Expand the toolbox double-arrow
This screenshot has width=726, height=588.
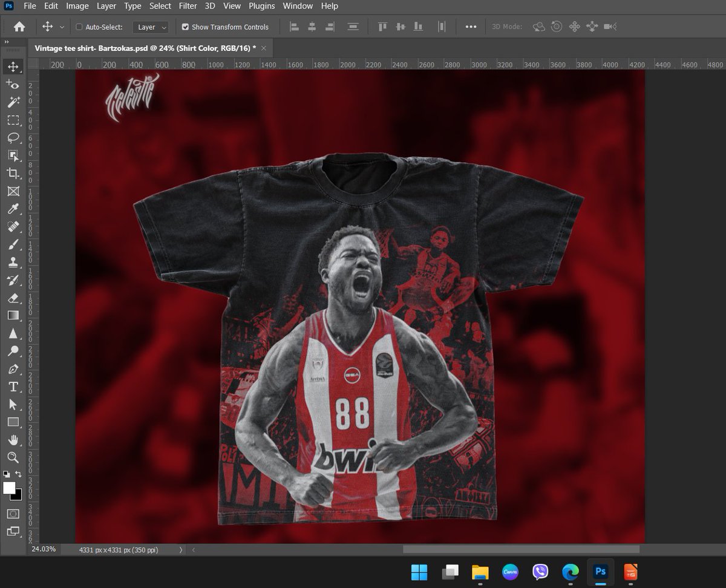(6, 42)
